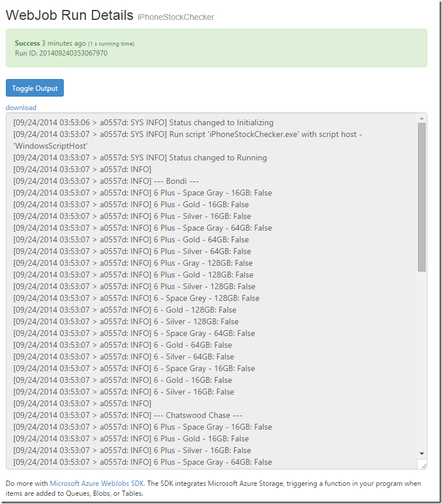Open the Microsoft Azure WebJobs SDK link
This screenshot has height=504, width=442.
tap(97, 483)
